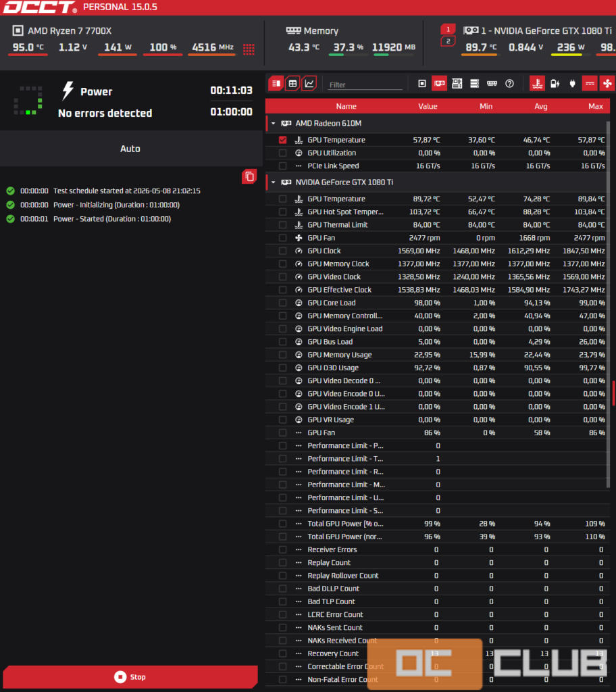Click the GPU Memory Clock row name
This screenshot has height=692, width=616.
338,264
